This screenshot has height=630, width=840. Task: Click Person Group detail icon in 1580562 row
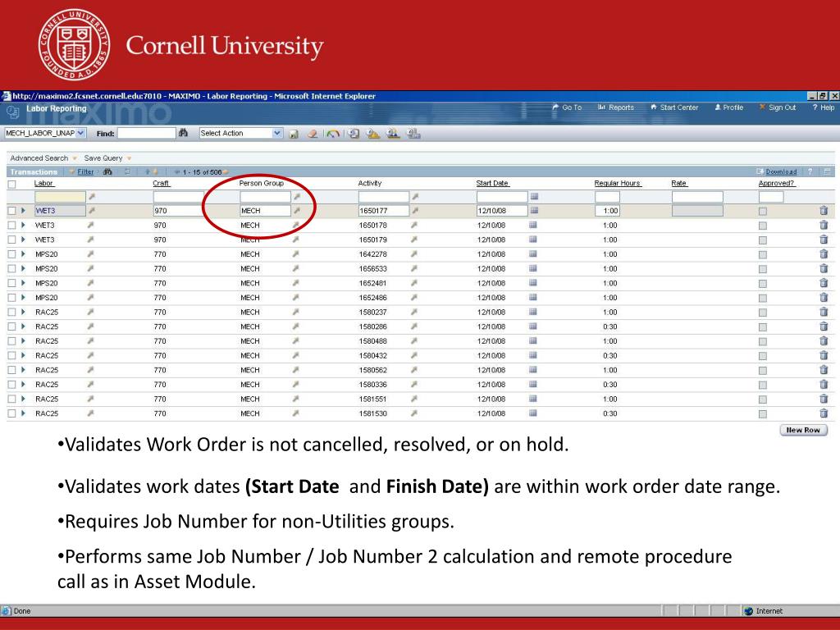pos(295,370)
